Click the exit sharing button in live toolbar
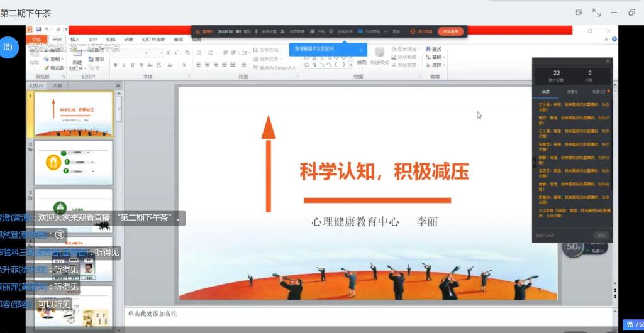Screen dimensions: 644x333 (x=421, y=31)
